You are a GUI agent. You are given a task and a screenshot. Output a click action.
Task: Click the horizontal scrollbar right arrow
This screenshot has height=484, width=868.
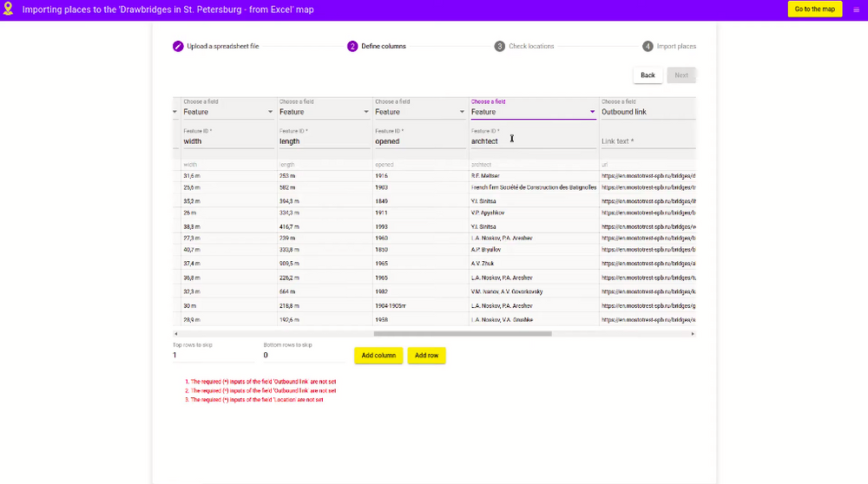(x=693, y=333)
